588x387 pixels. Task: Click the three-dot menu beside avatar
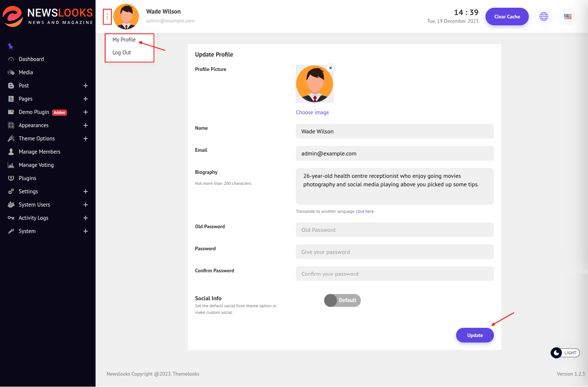point(107,17)
